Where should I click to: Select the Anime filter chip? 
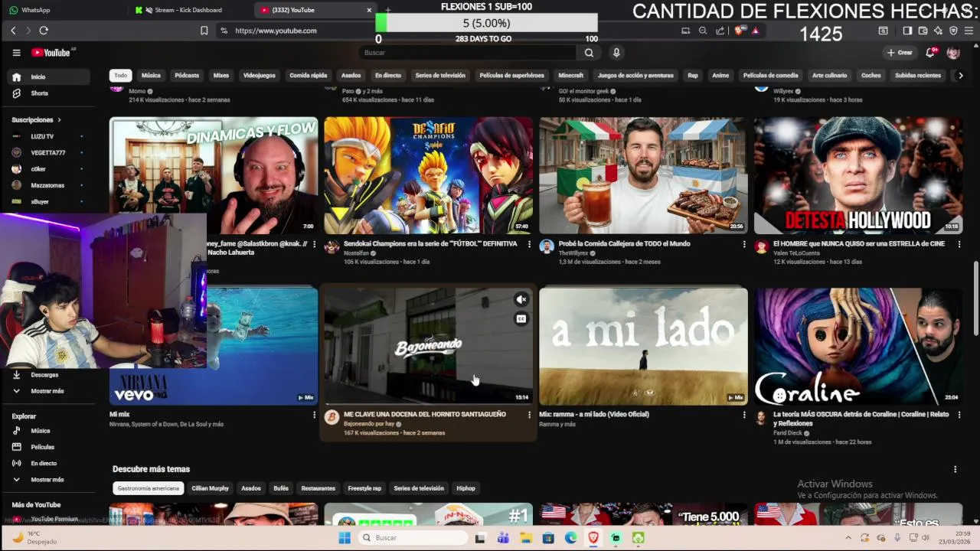click(720, 76)
